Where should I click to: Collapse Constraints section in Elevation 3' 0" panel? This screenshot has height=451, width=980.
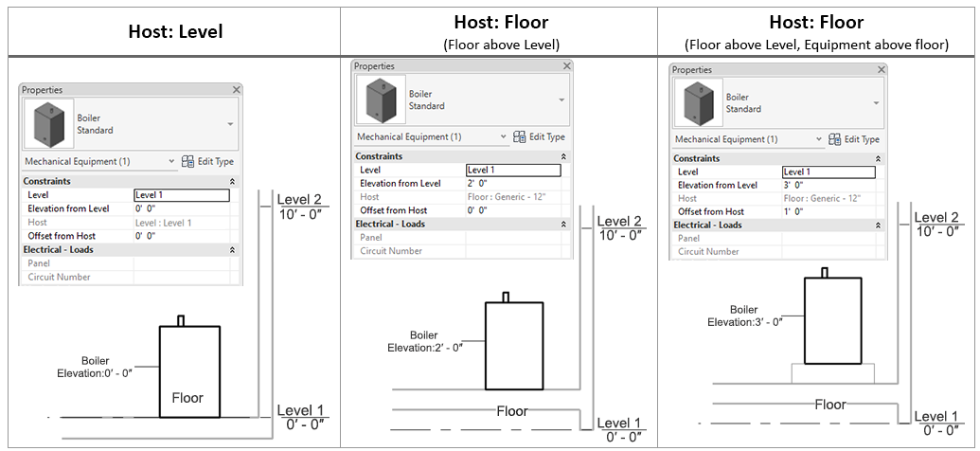(878, 159)
